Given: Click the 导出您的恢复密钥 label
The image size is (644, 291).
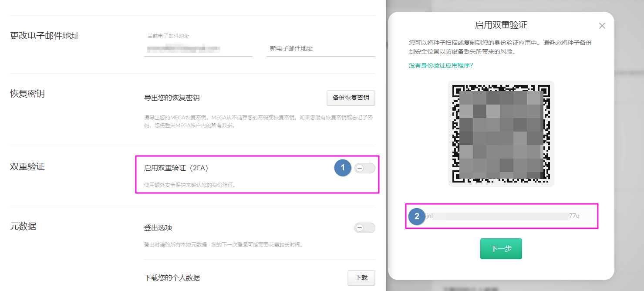Looking at the screenshot, I should pos(172,98).
